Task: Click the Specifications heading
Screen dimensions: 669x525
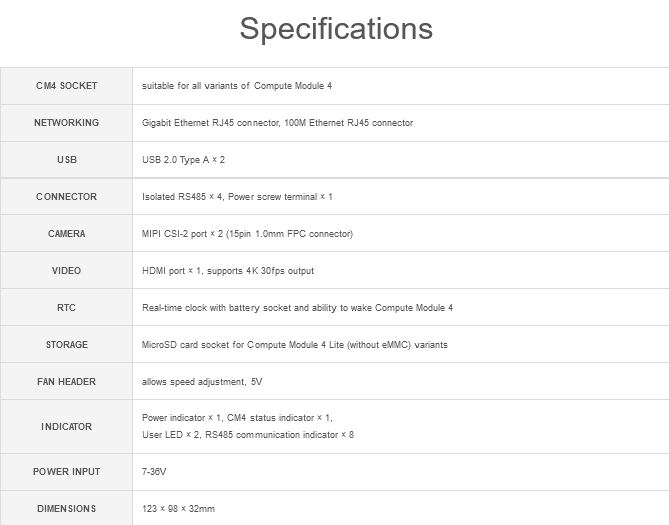Action: pos(336,29)
